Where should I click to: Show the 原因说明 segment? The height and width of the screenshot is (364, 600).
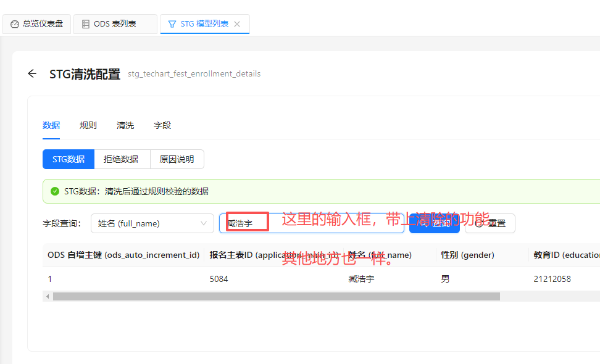[x=177, y=159]
